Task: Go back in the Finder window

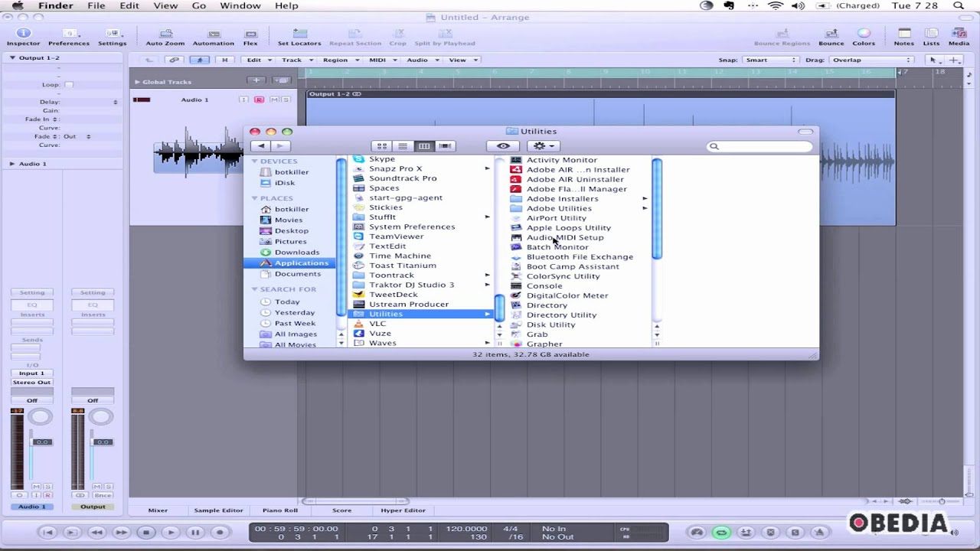Action: click(261, 146)
